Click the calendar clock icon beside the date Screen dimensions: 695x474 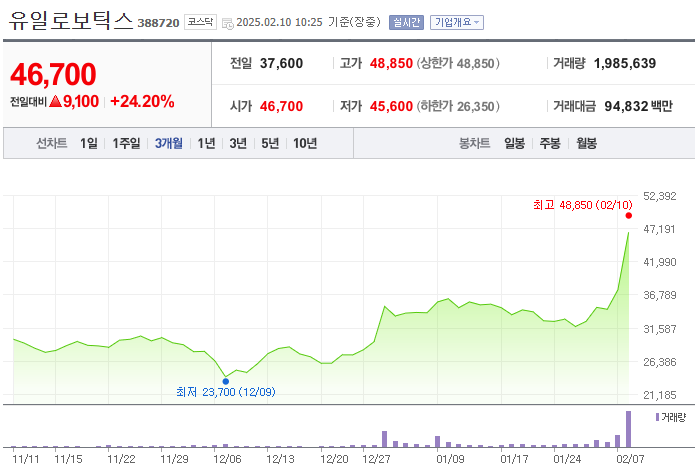coord(227,24)
